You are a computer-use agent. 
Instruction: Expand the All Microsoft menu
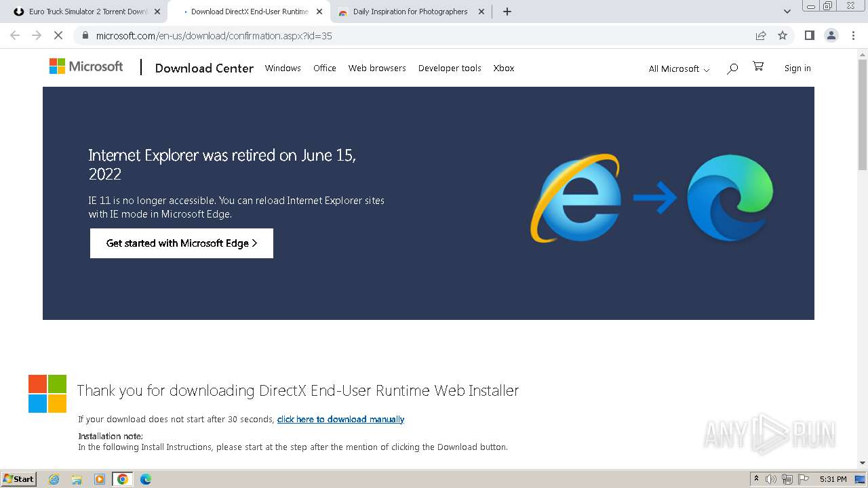(679, 68)
